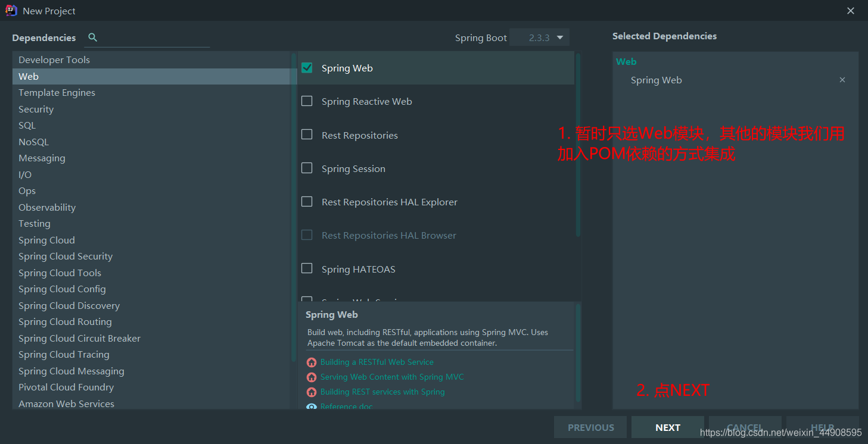
Task: Open Spring Cloud Security category
Action: (x=152, y=256)
